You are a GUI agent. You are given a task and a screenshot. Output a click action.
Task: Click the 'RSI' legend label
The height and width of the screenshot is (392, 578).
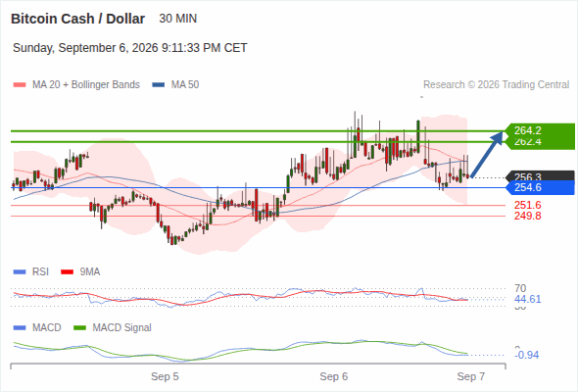(40, 272)
